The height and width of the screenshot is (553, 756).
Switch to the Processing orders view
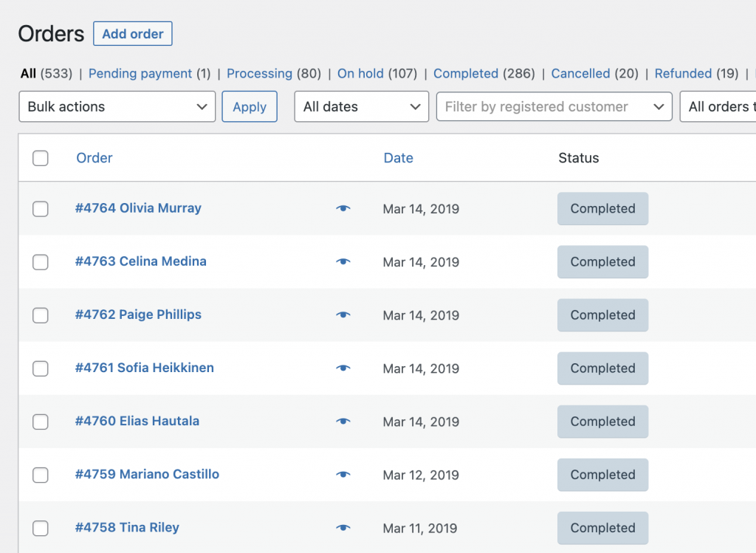coord(259,73)
